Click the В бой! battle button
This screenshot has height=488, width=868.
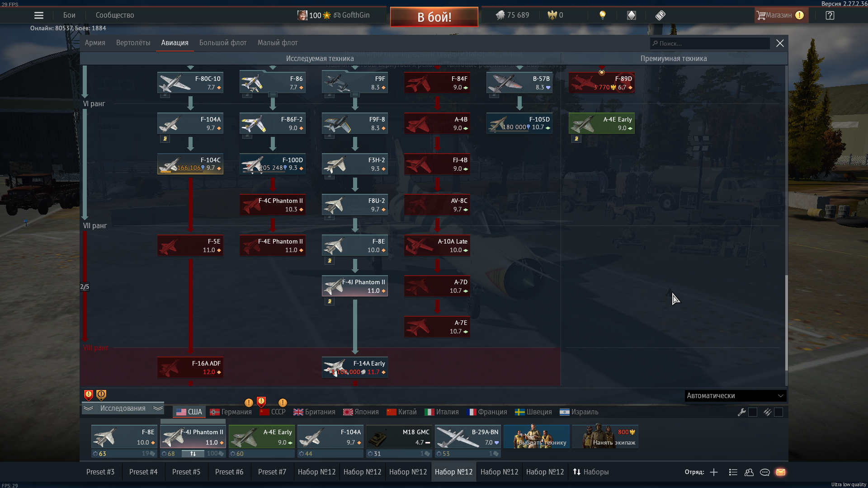click(x=434, y=17)
